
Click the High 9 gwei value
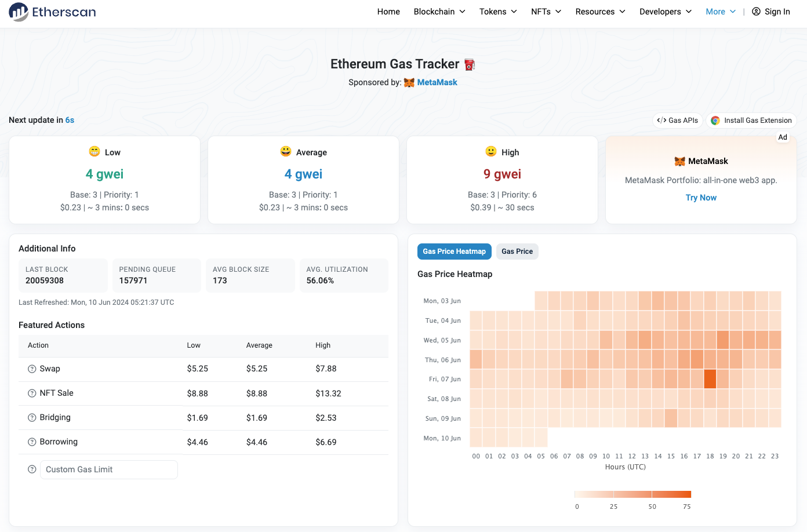click(x=502, y=174)
